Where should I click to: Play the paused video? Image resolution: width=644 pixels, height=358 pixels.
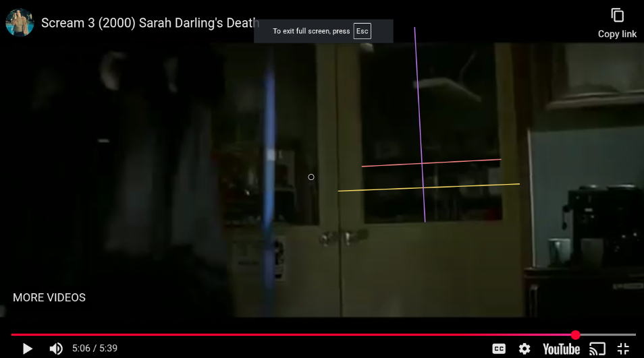point(28,349)
